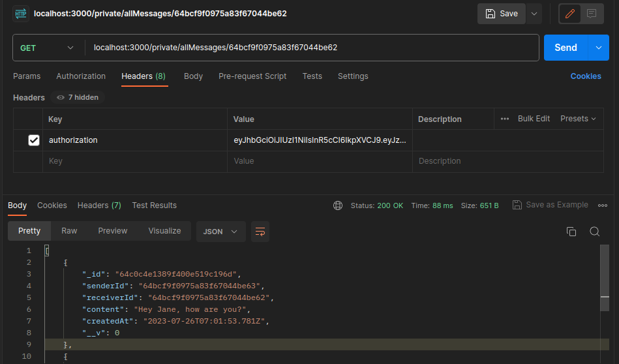
Task: Click the request title at top
Action: point(160,14)
